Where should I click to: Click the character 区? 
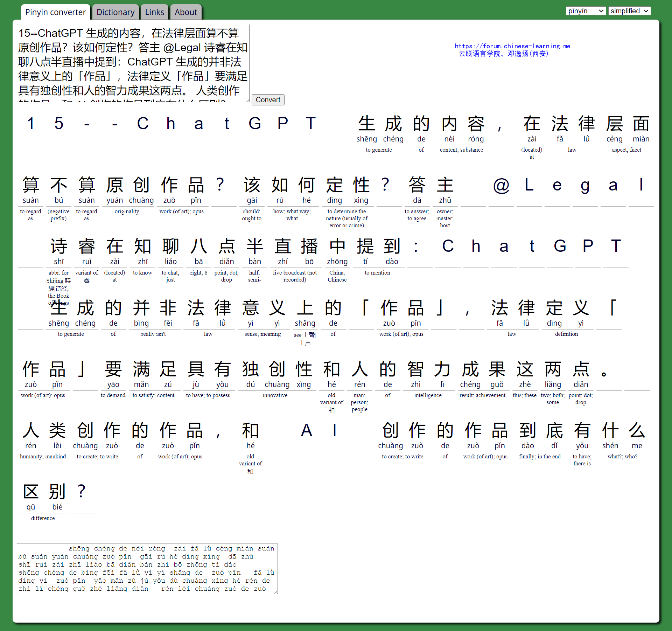pyautogui.click(x=31, y=492)
